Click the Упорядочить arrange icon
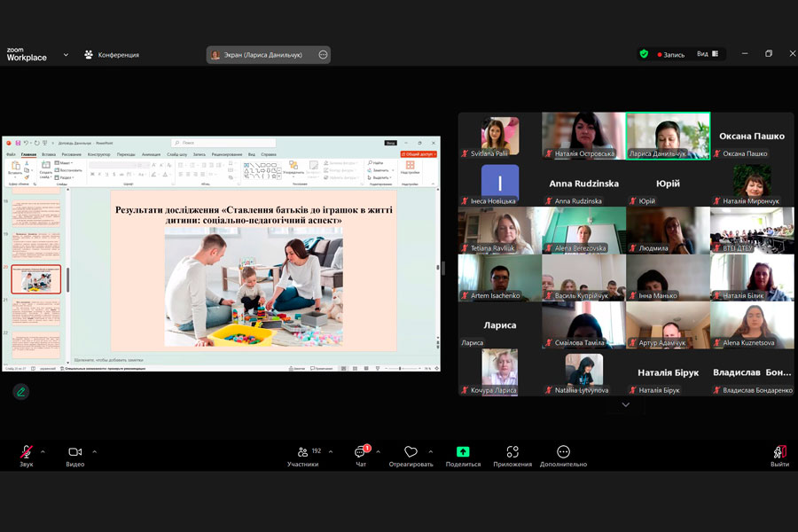 (293, 168)
